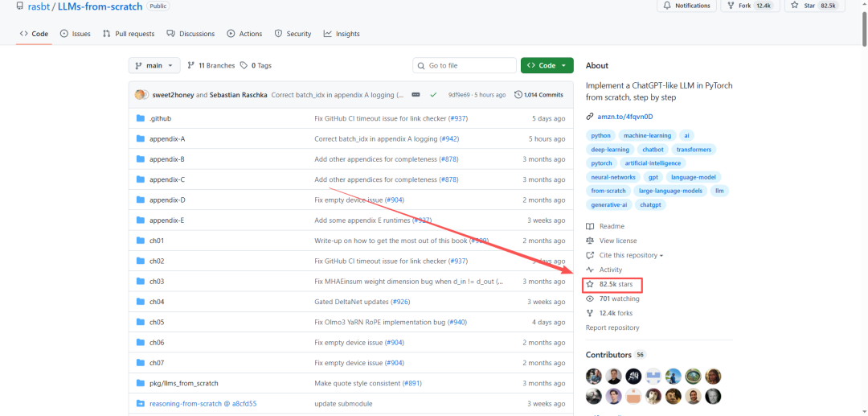Open the Contributors 56 heading link
Viewport: 868px width, 416px height.
616,355
